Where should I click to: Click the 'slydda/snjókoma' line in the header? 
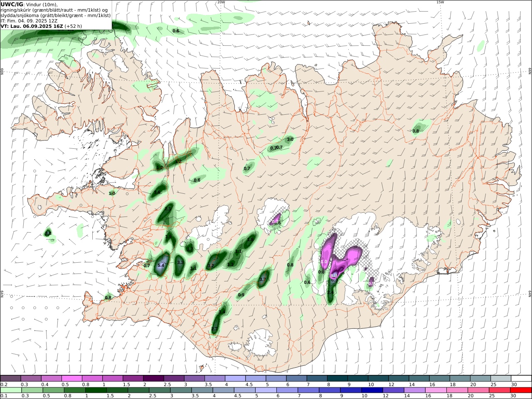55,15
